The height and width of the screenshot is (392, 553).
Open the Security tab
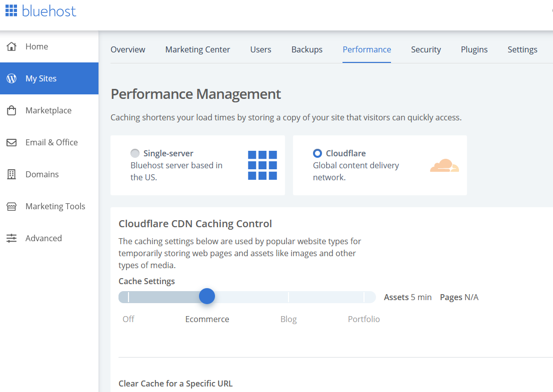pos(425,49)
